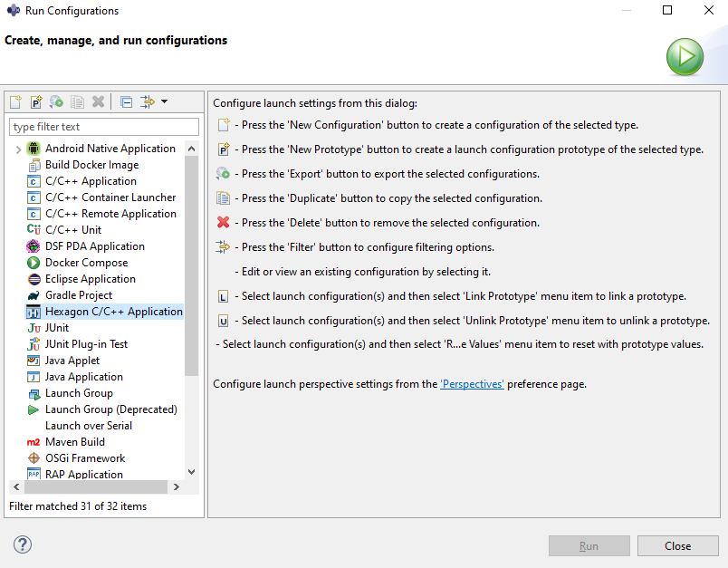Click the Filter configurations toolbar icon
728x568 pixels.
click(x=148, y=101)
